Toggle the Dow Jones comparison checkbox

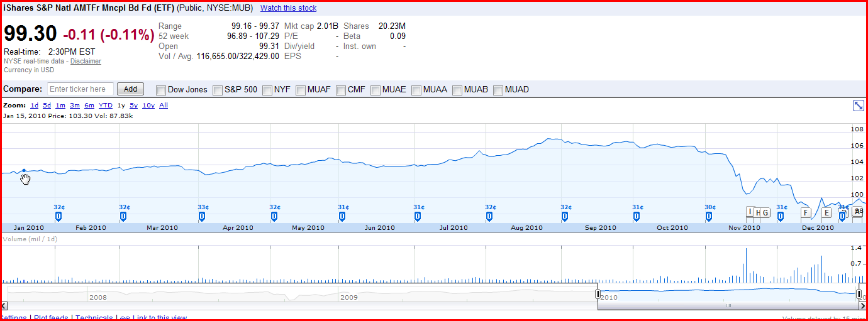point(161,90)
